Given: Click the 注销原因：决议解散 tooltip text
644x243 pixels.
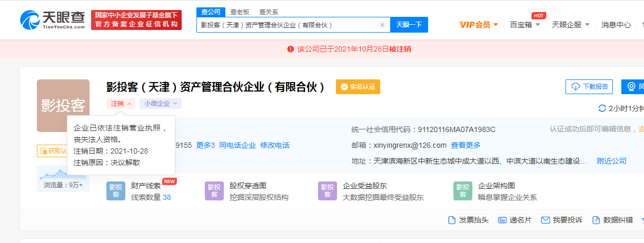Looking at the screenshot, I should tap(107, 163).
